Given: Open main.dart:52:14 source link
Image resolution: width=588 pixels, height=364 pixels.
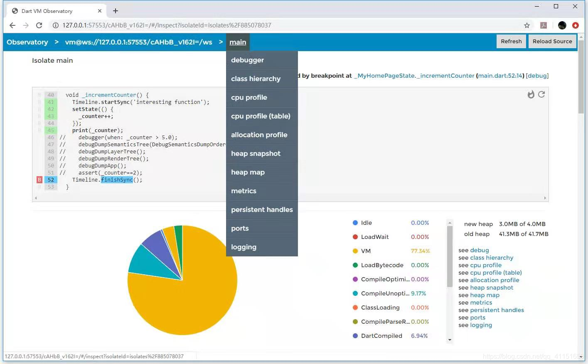Looking at the screenshot, I should [x=500, y=76].
